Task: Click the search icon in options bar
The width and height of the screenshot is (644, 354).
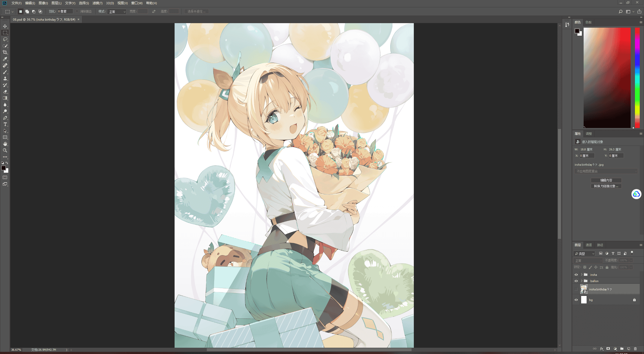Action: coord(620,12)
